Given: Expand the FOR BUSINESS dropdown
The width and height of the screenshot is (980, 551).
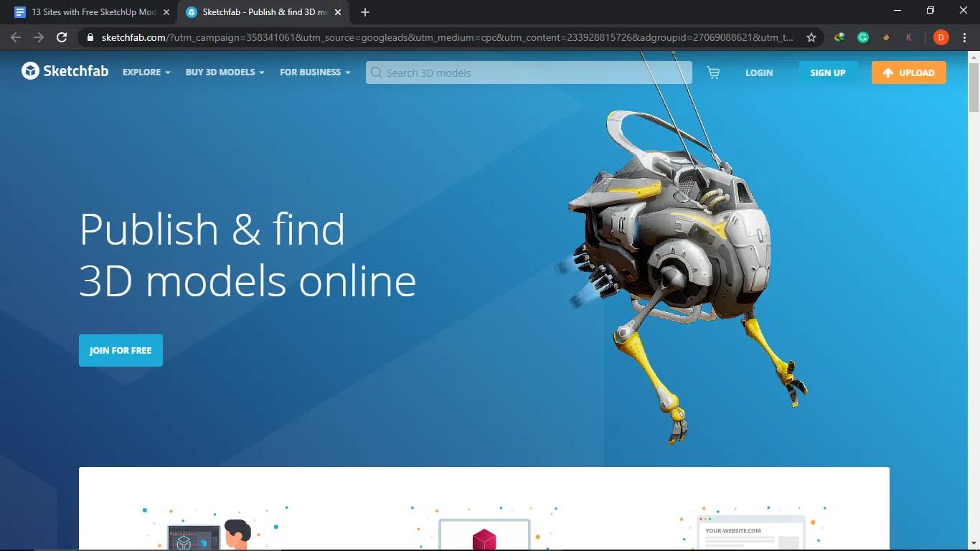Looking at the screenshot, I should pyautogui.click(x=314, y=72).
